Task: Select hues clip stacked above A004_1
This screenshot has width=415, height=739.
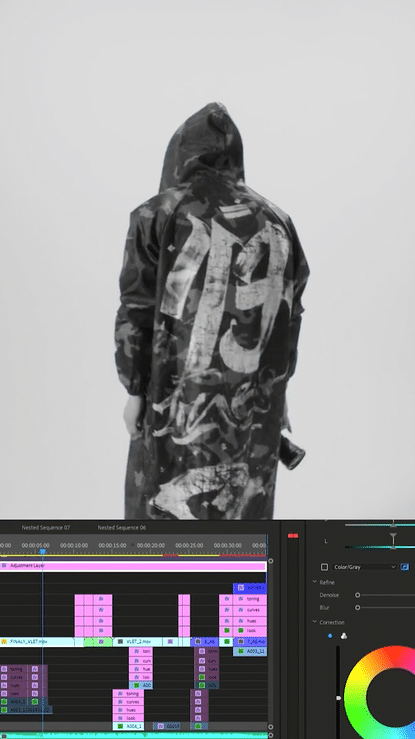Action: (x=128, y=710)
